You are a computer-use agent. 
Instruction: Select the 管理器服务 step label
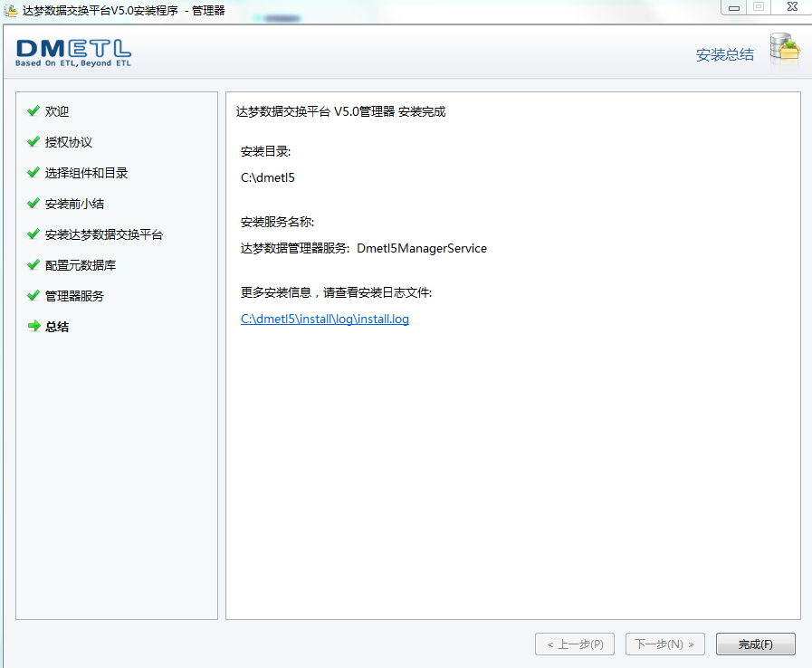click(x=74, y=296)
